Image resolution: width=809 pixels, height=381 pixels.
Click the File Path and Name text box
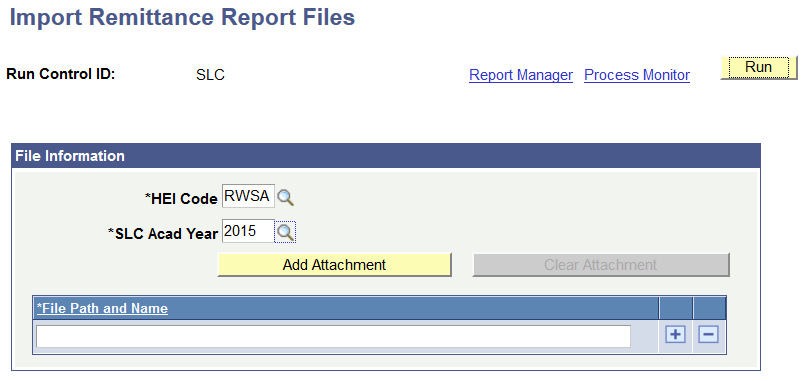point(333,336)
